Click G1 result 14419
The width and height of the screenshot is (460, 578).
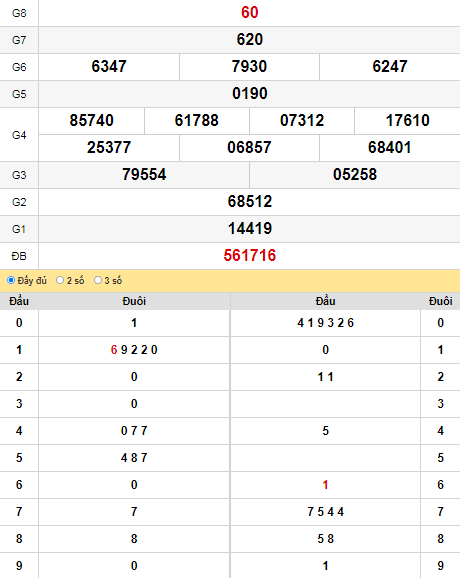(250, 229)
